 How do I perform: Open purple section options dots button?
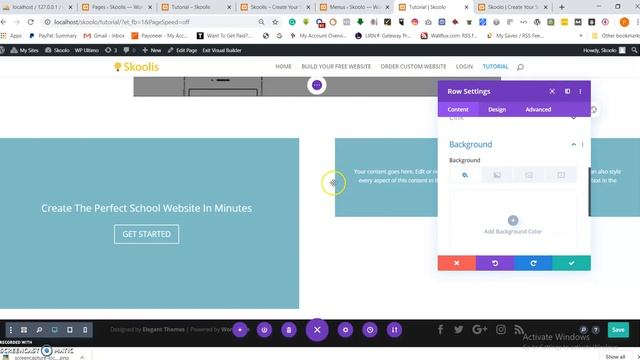pyautogui.click(x=317, y=85)
